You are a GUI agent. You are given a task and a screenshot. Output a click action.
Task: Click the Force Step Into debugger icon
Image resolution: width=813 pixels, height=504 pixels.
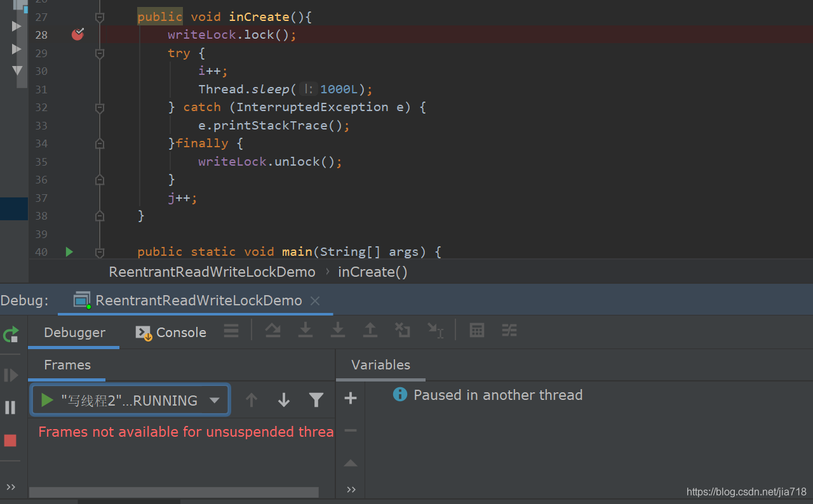coord(338,330)
